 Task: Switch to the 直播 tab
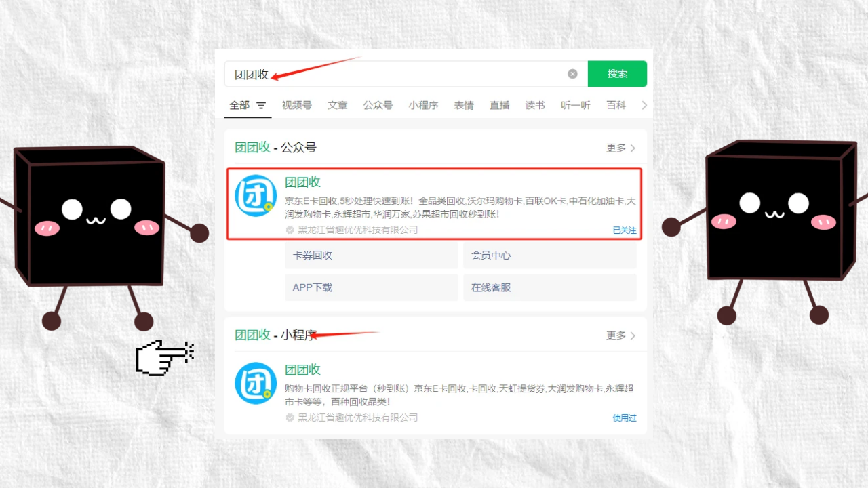500,105
